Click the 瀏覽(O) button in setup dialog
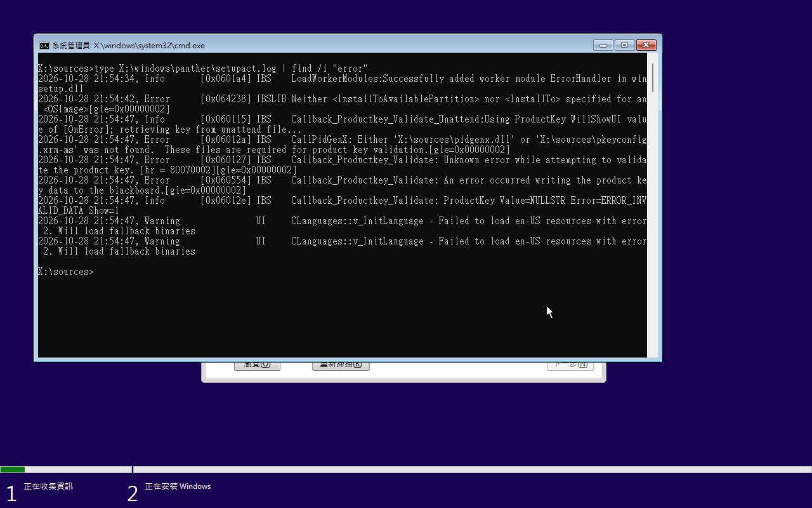Screen dimensions: 812x508 (x=257, y=365)
